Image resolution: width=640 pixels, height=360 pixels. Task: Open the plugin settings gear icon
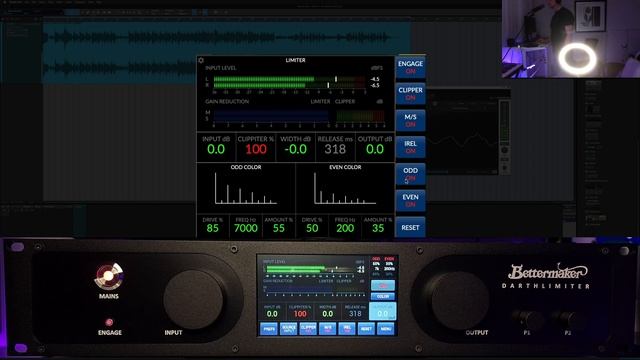pyautogui.click(x=201, y=60)
